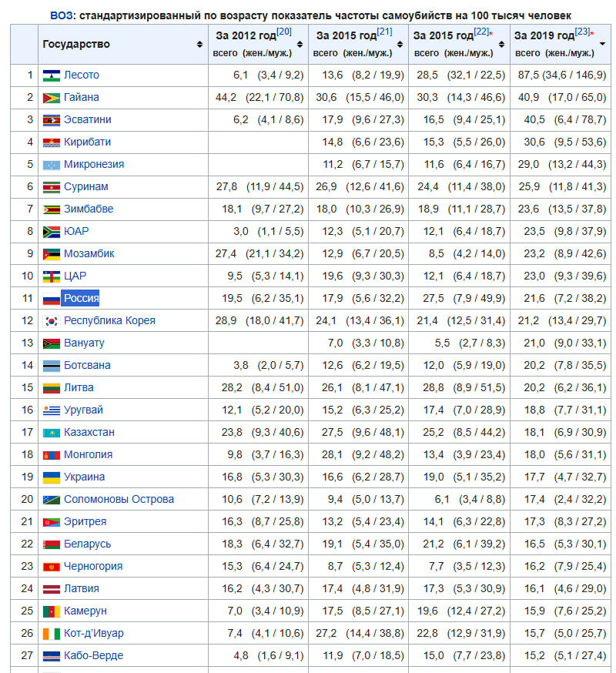Open the Суринам country link
The image size is (616, 673).
point(86,187)
